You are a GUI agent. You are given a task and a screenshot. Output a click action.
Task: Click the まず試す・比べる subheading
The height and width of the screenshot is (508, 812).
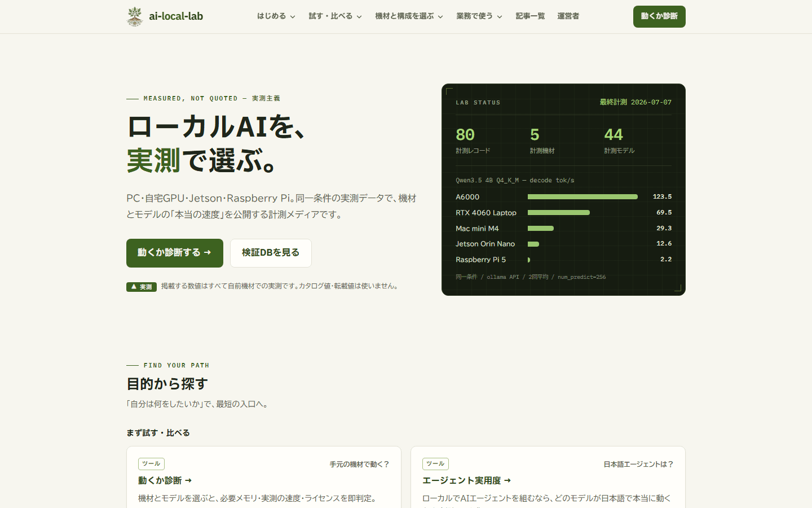158,433
